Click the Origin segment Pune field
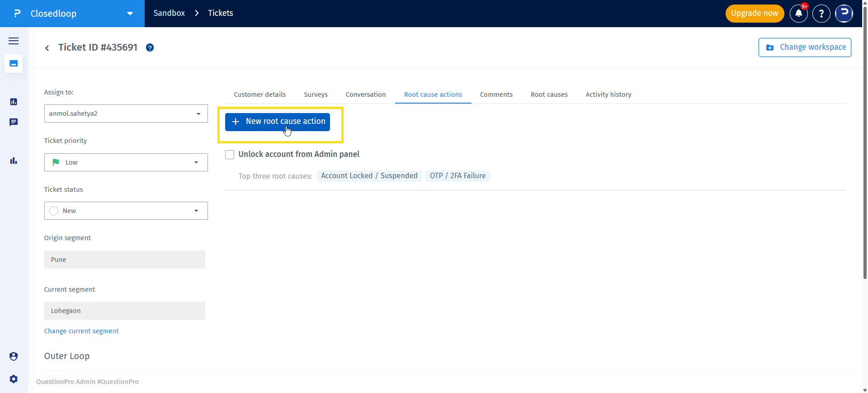The width and height of the screenshot is (868, 393). pos(125,260)
